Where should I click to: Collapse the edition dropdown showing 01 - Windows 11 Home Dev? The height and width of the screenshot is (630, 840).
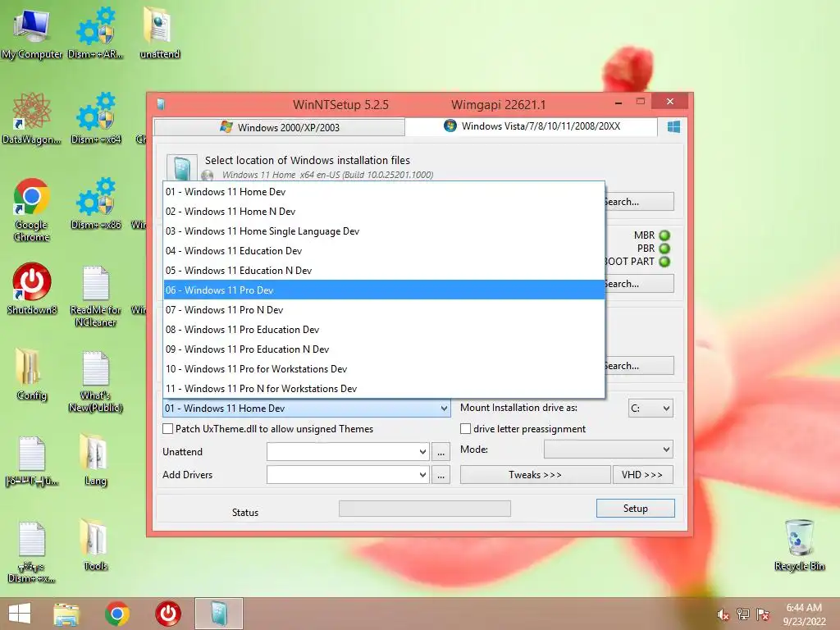click(x=307, y=409)
